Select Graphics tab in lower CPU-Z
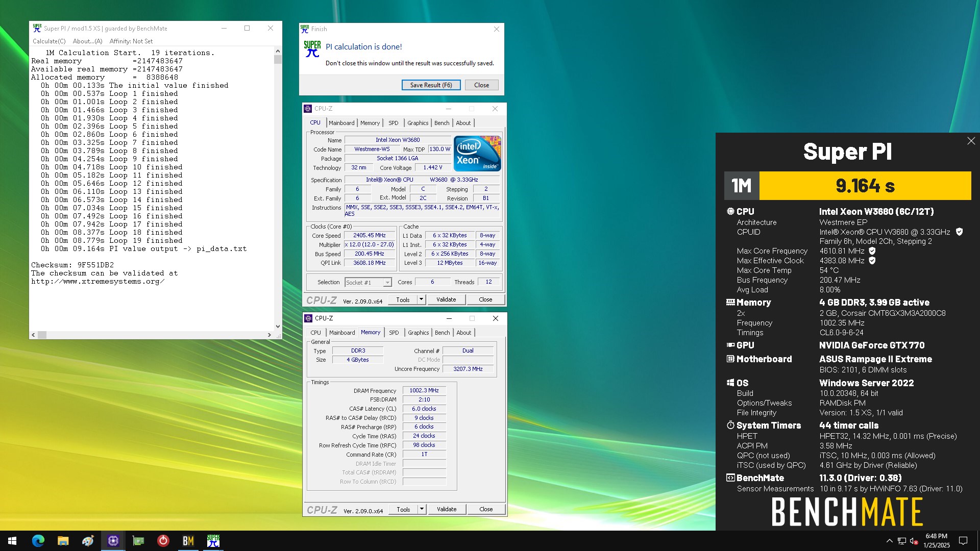The image size is (980, 551). [x=418, y=333]
